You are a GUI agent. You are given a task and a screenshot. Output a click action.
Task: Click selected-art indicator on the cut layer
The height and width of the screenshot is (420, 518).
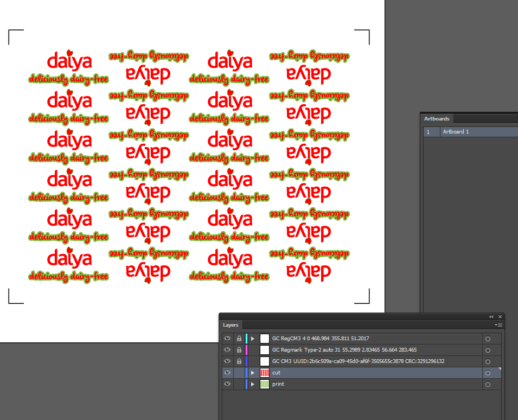tap(500, 369)
